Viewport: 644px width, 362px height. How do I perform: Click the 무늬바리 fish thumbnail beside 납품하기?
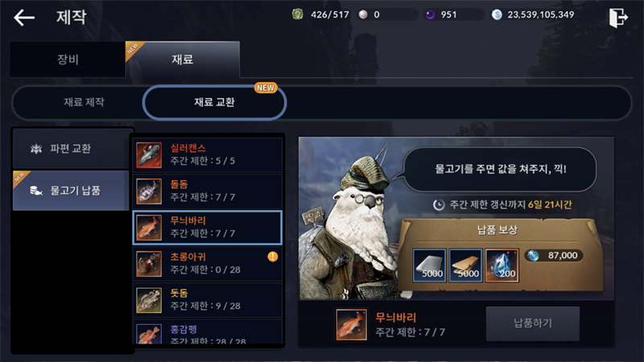[351, 325]
